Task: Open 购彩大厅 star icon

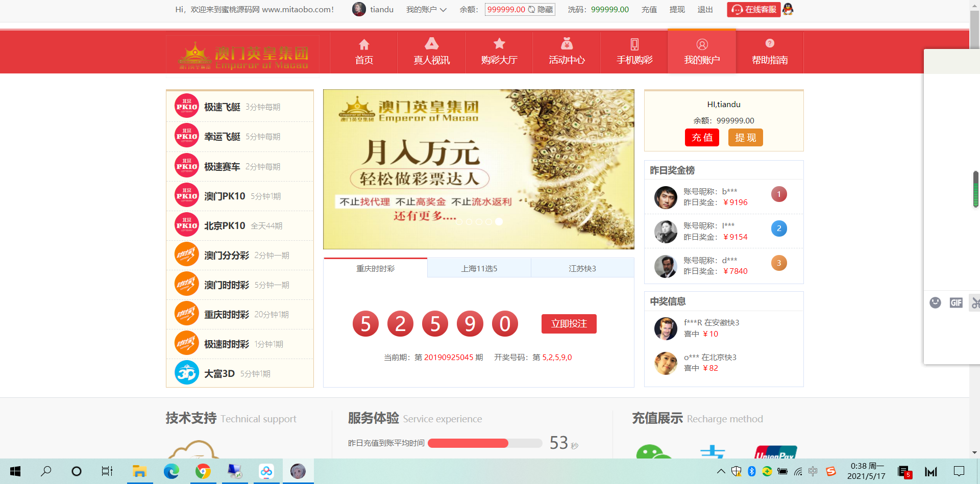Action: coord(499,44)
